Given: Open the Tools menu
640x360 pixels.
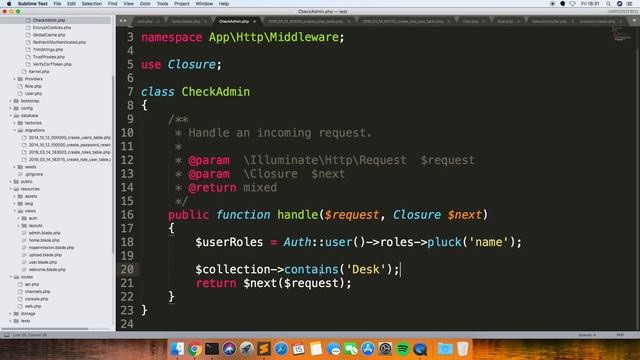Looking at the screenshot, I should click(x=162, y=4).
